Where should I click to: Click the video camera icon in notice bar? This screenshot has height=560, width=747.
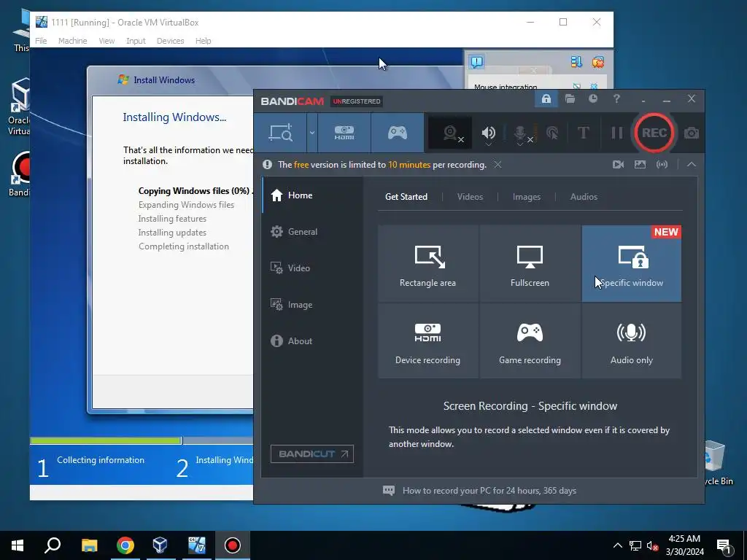coord(618,164)
